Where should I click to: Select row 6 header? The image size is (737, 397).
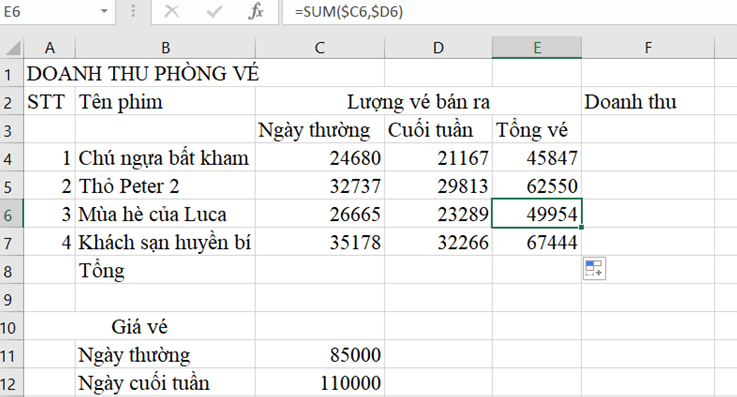[11, 214]
